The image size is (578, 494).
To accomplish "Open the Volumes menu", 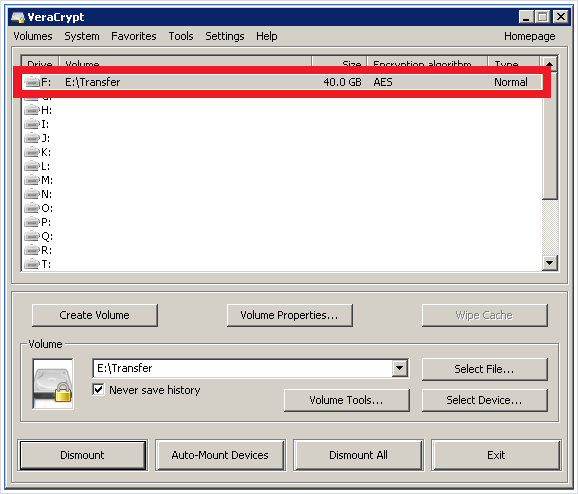I will point(33,36).
